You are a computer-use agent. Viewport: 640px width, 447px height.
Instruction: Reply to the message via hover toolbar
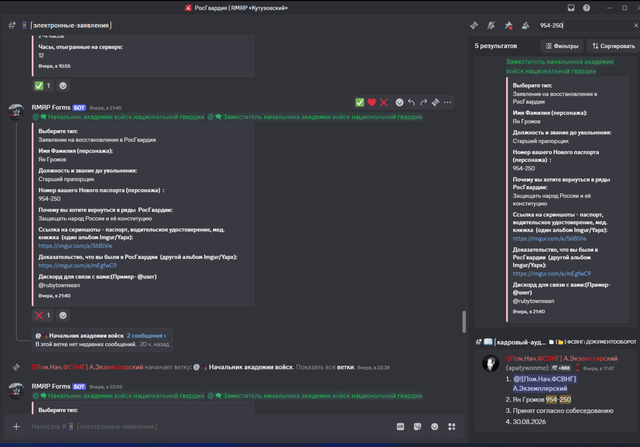[x=411, y=102]
